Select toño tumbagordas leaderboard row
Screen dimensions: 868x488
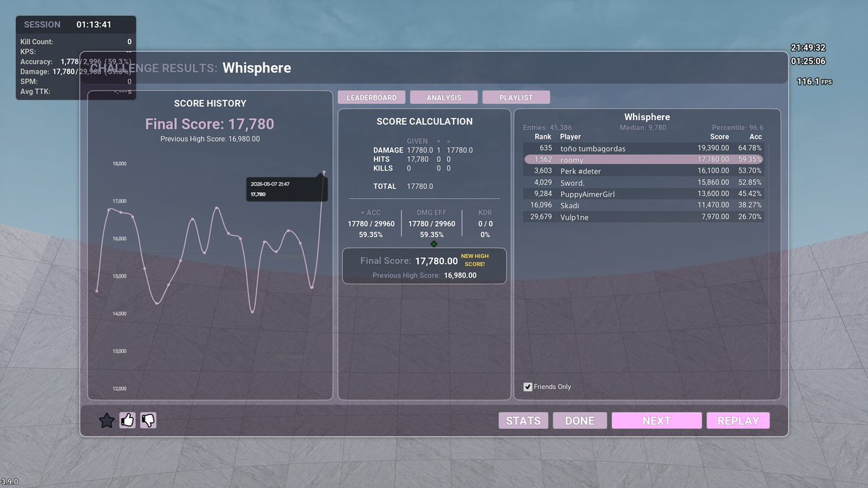644,148
